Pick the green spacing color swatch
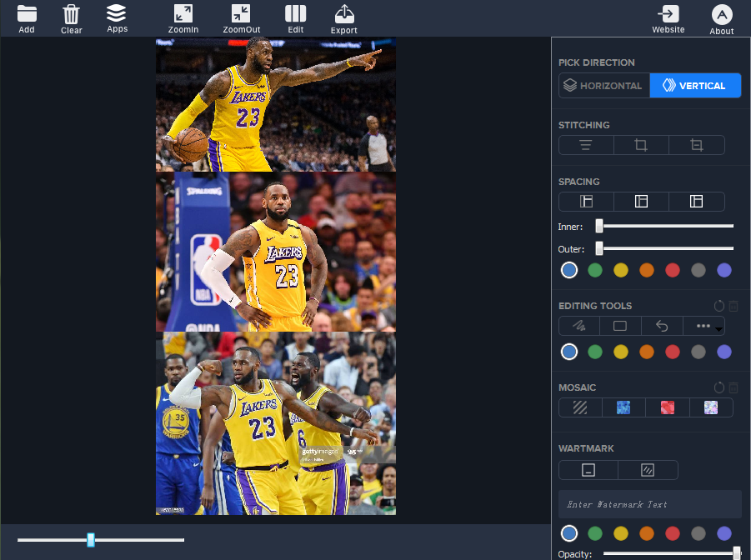This screenshot has width=751, height=560. pyautogui.click(x=595, y=270)
